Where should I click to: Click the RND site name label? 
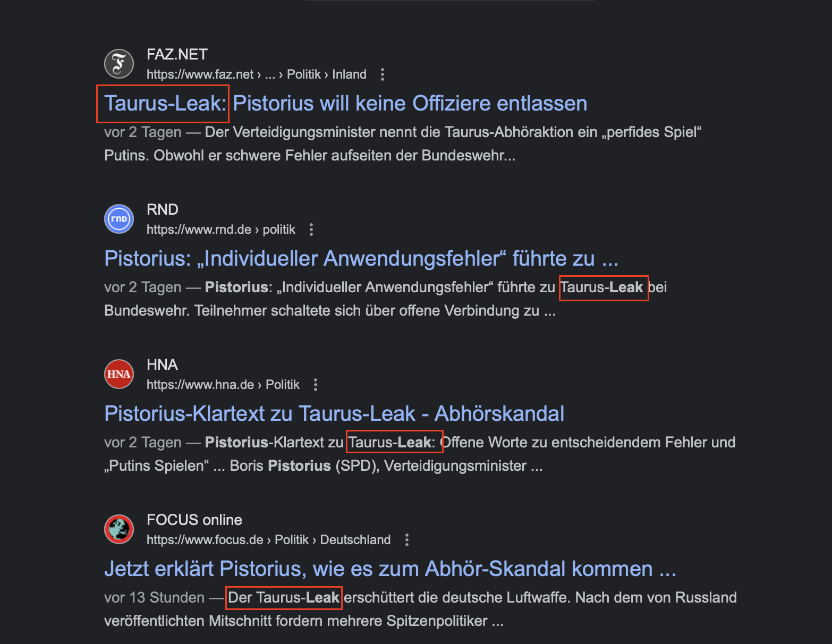[163, 209]
